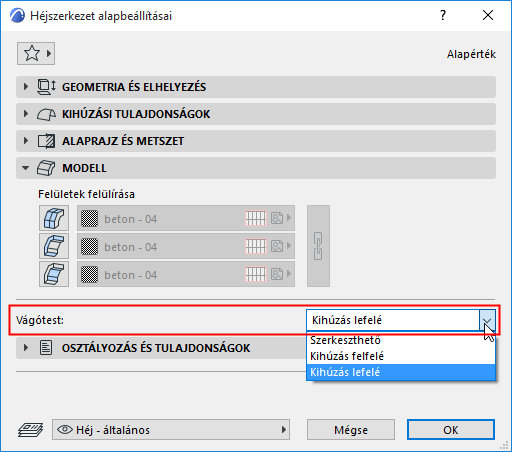Open the first beton - 04 surface selector

(186, 218)
